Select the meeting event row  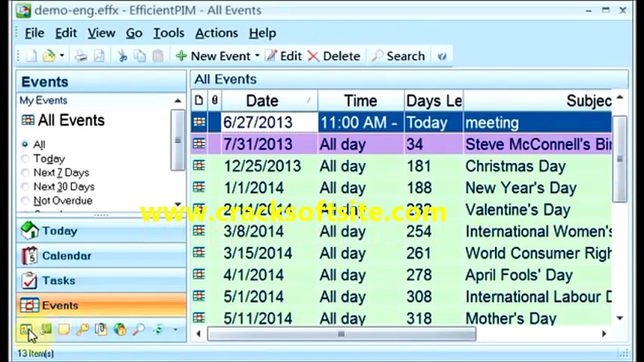[401, 122]
